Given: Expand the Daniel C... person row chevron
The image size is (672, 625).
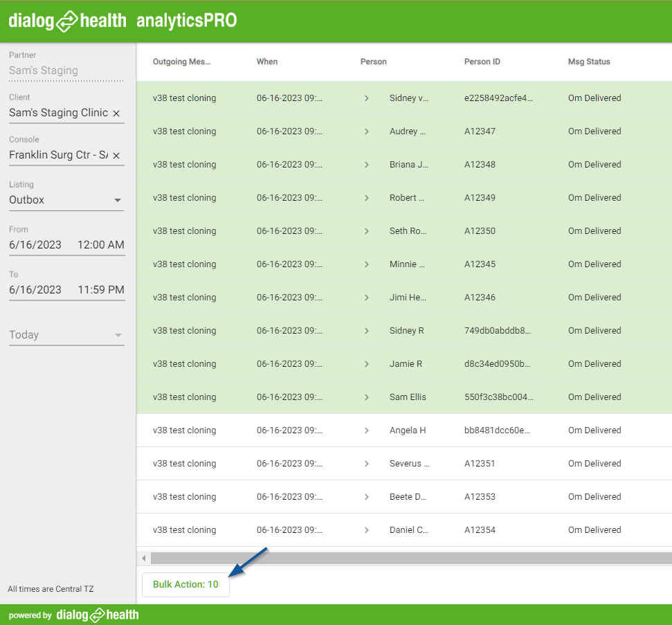Looking at the screenshot, I should pos(366,530).
